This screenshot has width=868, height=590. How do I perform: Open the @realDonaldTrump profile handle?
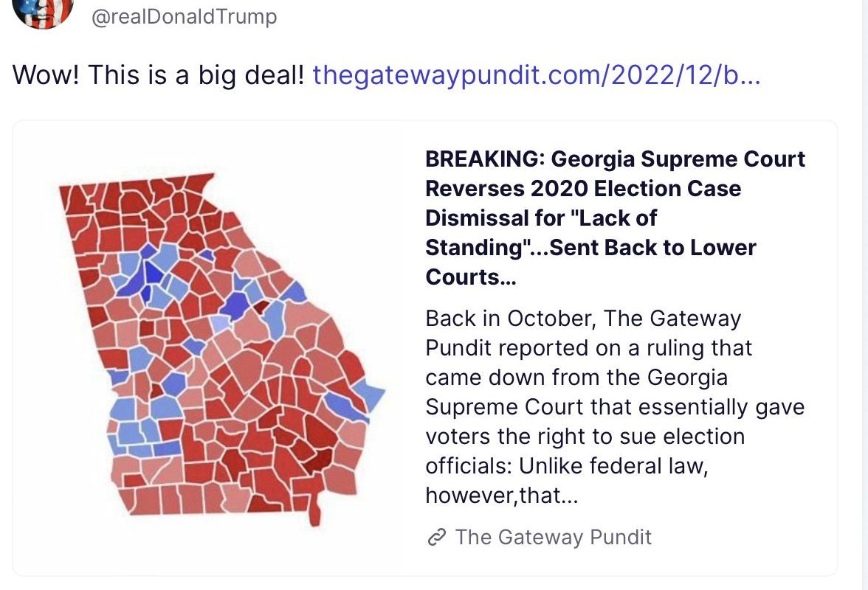click(x=184, y=16)
